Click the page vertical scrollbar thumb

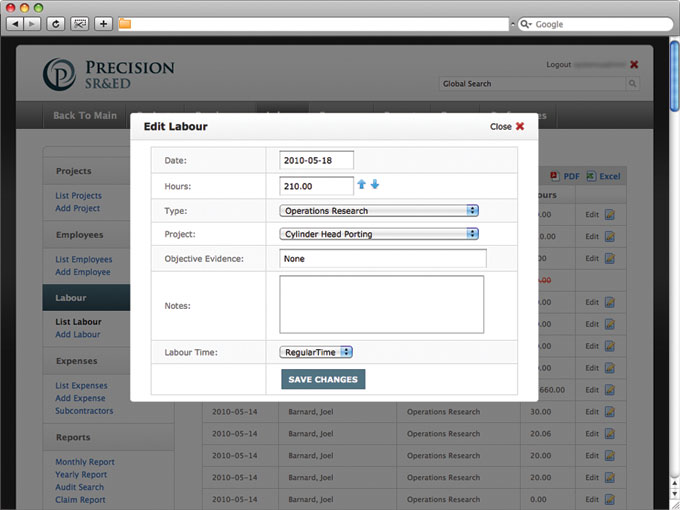pos(674,76)
